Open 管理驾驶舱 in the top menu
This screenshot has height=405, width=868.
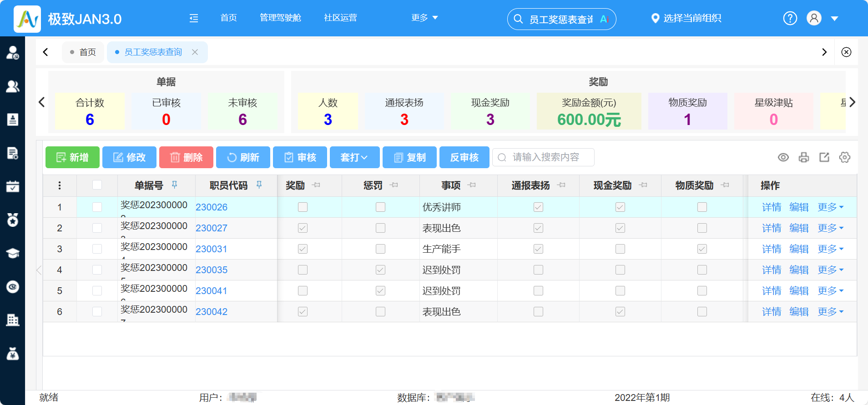(x=280, y=18)
